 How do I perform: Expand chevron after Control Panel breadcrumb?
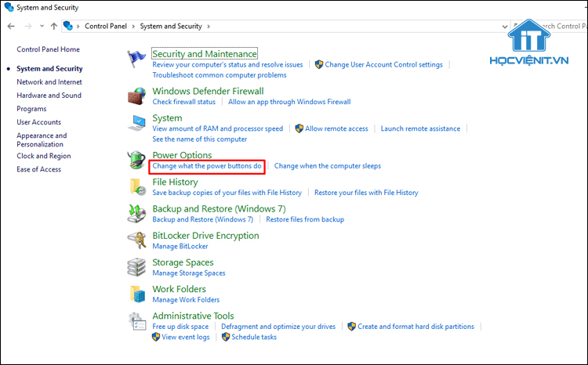coord(133,27)
